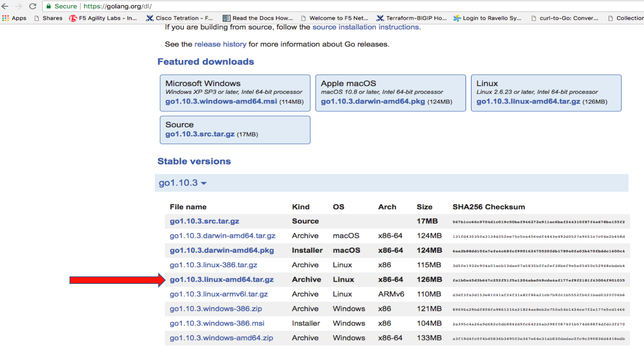Collapse the go1.10.3 stable version section
This screenshot has height=349, width=644.
point(183,183)
